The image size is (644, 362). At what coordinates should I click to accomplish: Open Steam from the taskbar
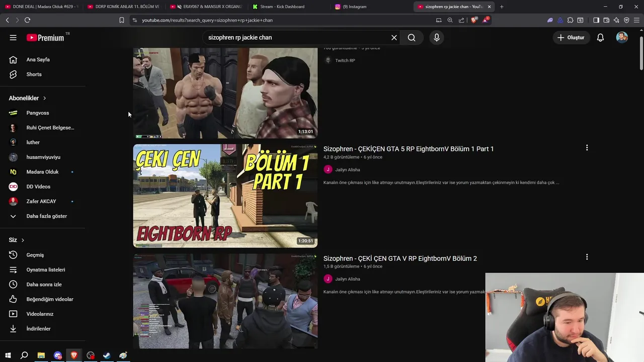(107, 355)
